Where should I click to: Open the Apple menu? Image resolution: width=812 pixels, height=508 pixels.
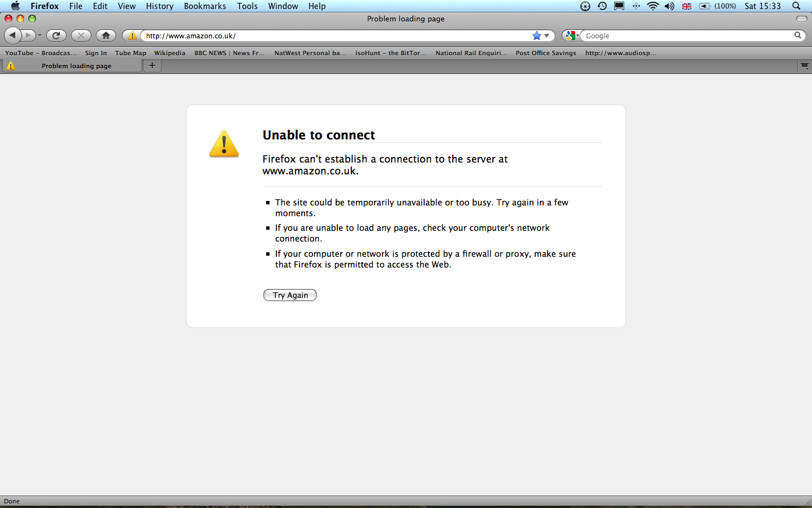pyautogui.click(x=15, y=6)
